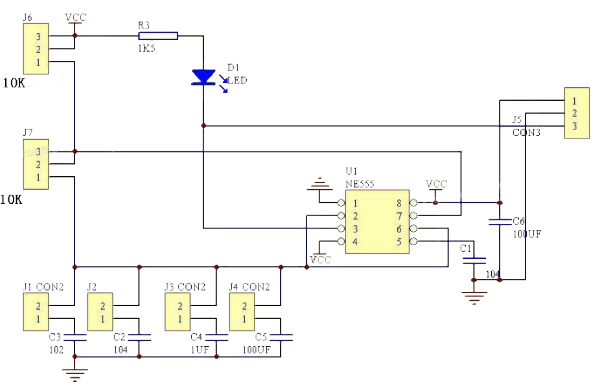Select the J7 10K connector block

click(x=36, y=164)
